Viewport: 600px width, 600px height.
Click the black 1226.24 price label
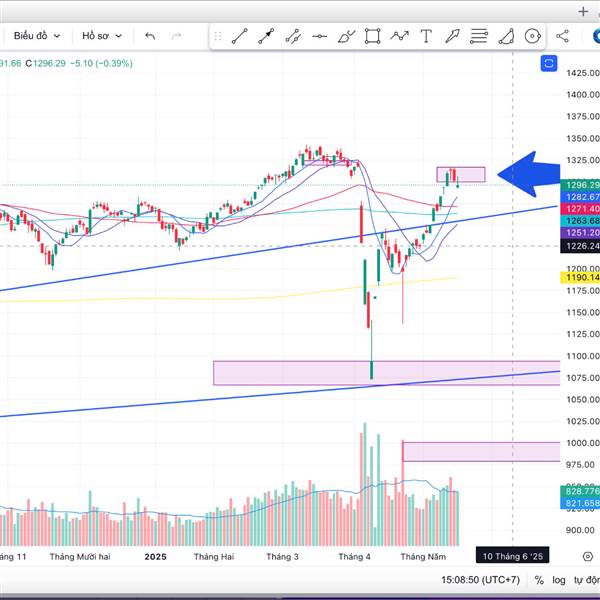pyautogui.click(x=580, y=246)
